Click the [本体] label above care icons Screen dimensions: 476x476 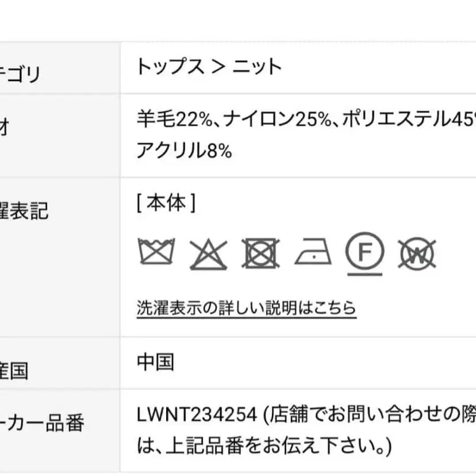point(166,203)
